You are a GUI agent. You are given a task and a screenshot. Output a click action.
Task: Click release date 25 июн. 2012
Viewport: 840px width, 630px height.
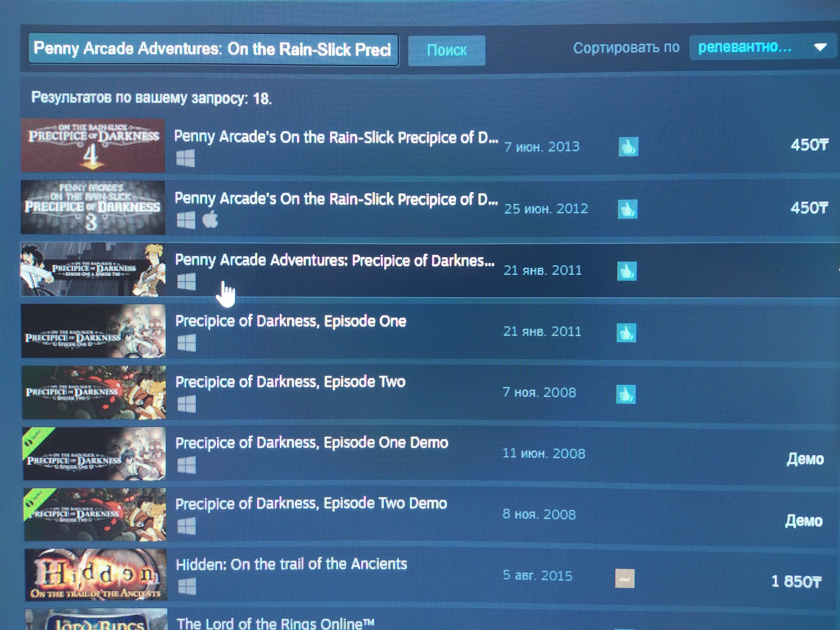(x=546, y=209)
